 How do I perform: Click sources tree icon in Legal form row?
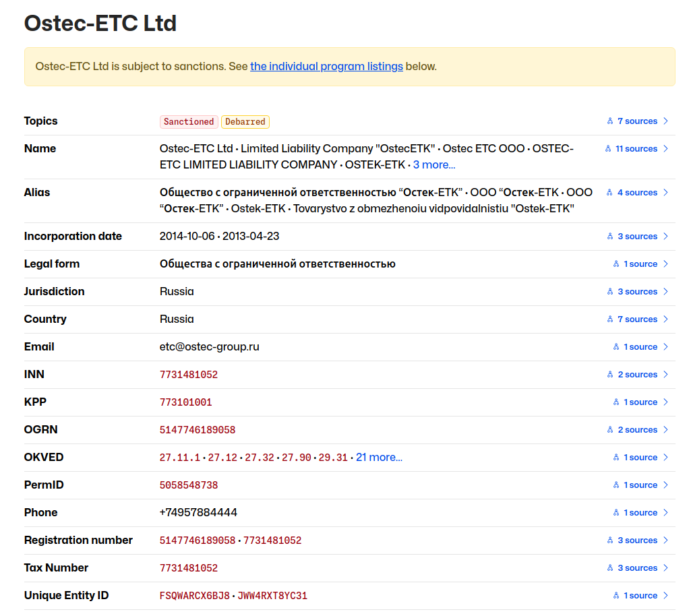click(x=616, y=264)
